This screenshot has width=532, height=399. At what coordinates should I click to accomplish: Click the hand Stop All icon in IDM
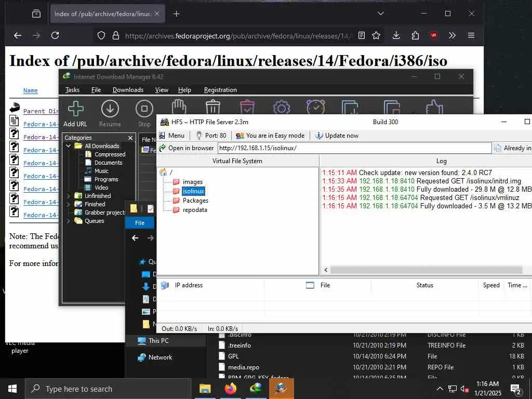coord(179,107)
